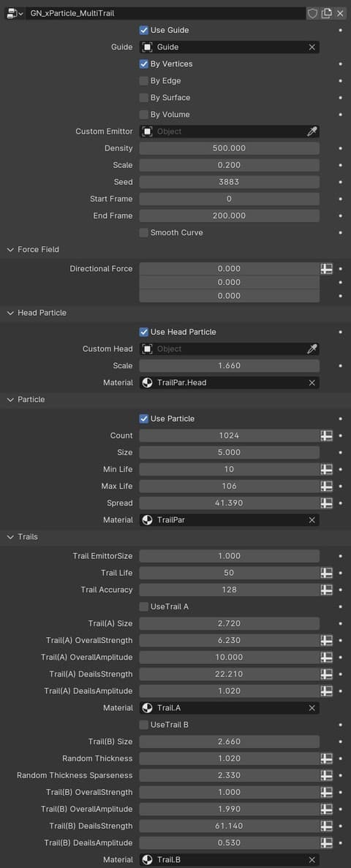Click the fake user shield icon
The height and width of the screenshot is (868, 351).
(312, 13)
